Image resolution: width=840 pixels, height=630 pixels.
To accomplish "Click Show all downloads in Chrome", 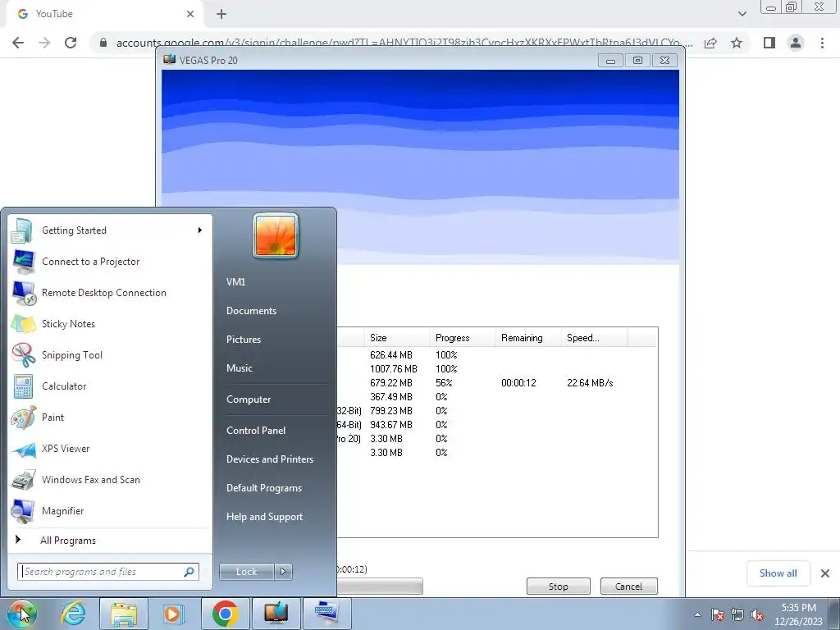I will point(778,573).
